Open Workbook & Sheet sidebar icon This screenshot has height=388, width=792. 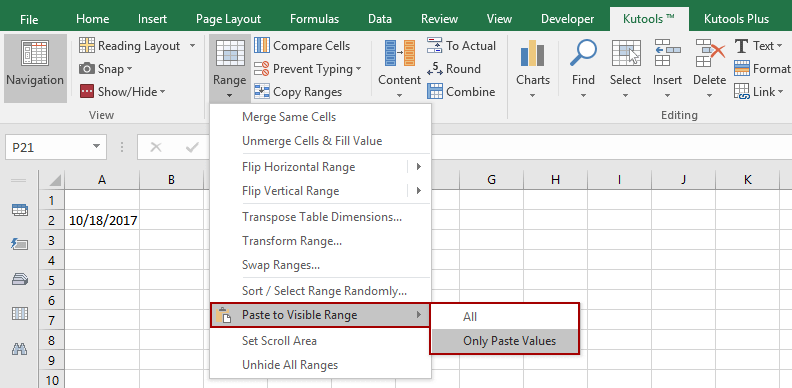(x=20, y=210)
